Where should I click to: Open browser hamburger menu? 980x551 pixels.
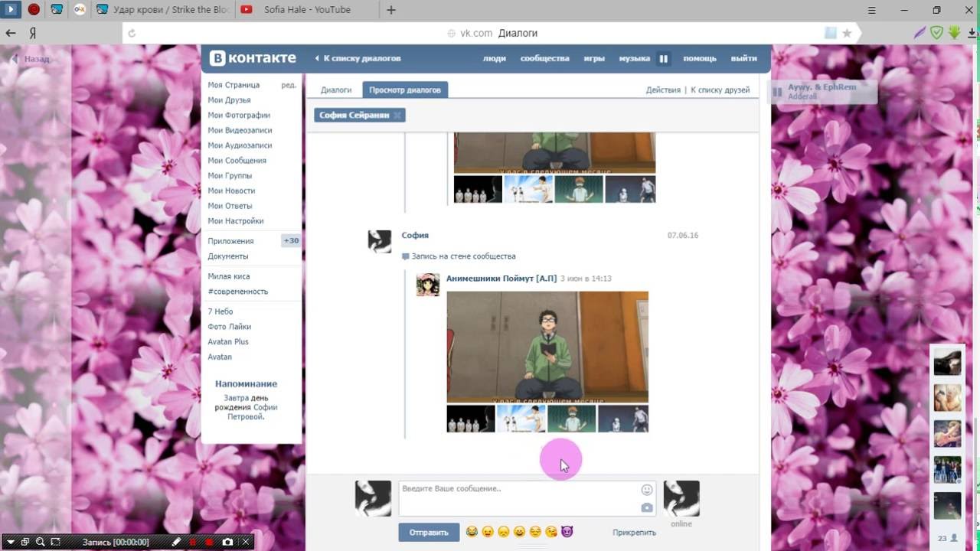(x=872, y=10)
